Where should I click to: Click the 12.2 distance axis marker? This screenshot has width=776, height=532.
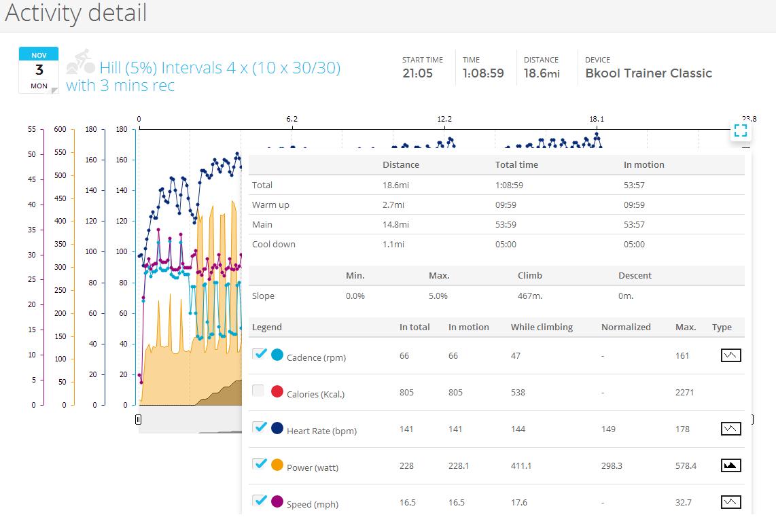point(444,119)
